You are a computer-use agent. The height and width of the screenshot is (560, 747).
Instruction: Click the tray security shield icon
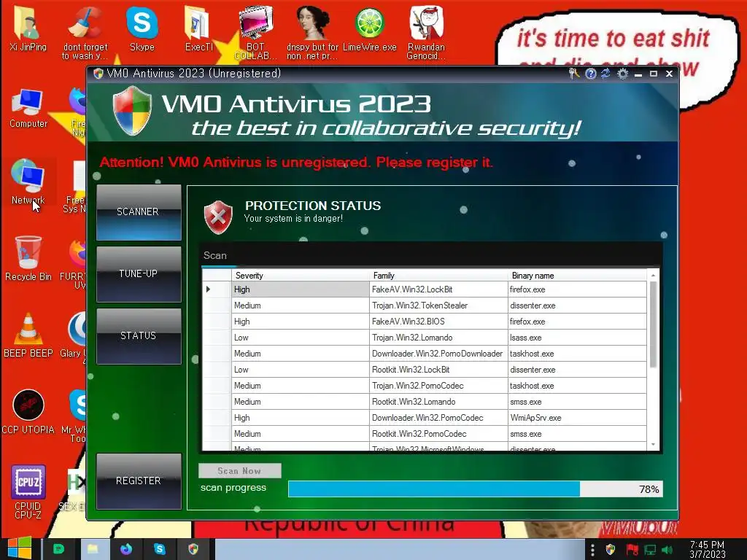[611, 550]
